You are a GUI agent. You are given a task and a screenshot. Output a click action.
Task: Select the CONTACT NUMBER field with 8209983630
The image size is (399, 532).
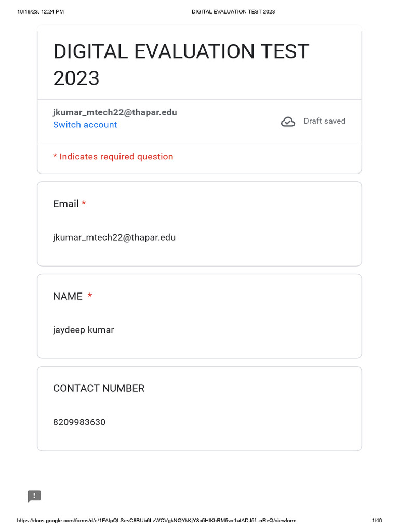point(79,422)
